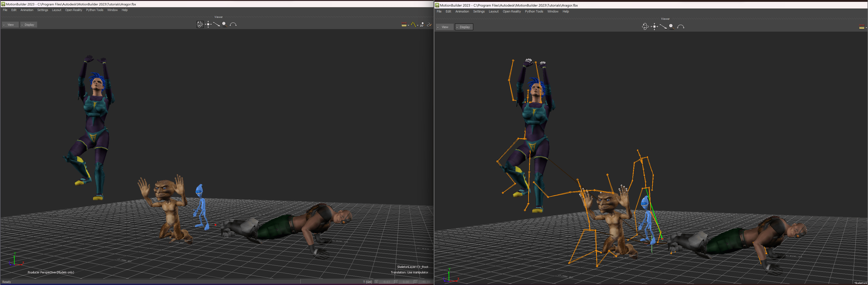This screenshot has width=868, height=285.
Task: Open the Animation menu
Action: tap(27, 10)
